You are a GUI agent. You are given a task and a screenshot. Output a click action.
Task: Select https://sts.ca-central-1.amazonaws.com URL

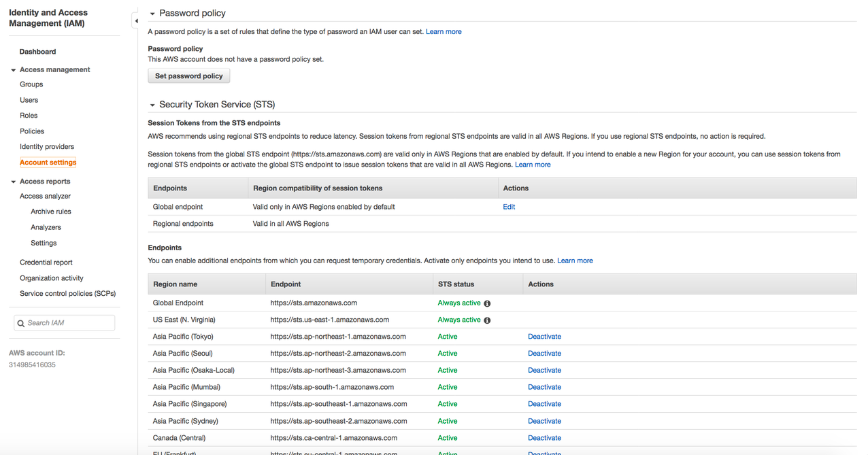334,438
